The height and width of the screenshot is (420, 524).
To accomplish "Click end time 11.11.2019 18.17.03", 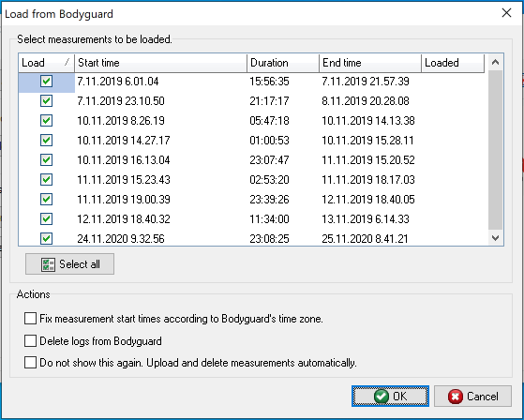I will [368, 180].
